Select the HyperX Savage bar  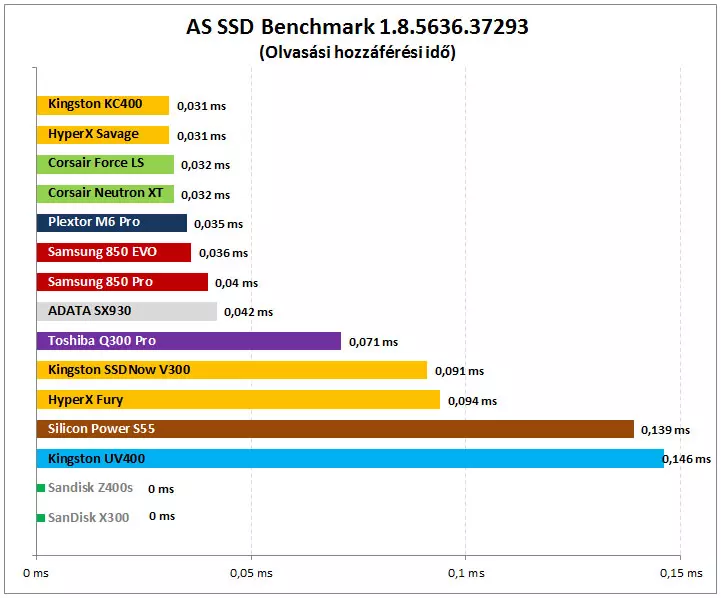(x=103, y=135)
